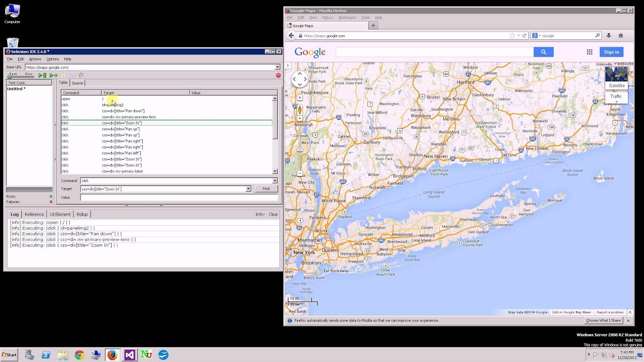The height and width of the screenshot is (362, 644).
Task: Open the search engine selector dropdown in Firefox
Action: coord(536,36)
